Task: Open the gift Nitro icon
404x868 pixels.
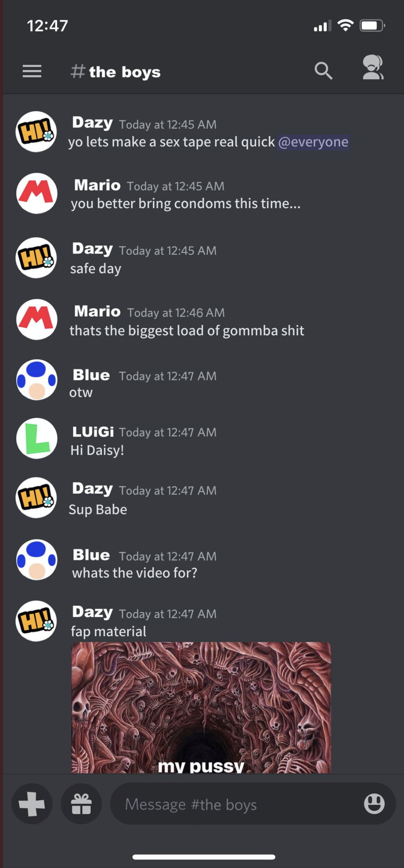Action: [81, 804]
